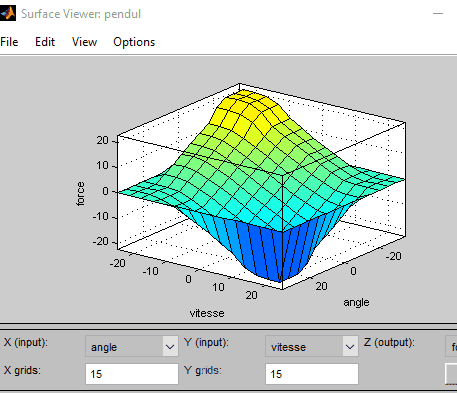The height and width of the screenshot is (393, 457).
Task: Click the 'vitesse' axis label under plot
Action: pos(207,313)
